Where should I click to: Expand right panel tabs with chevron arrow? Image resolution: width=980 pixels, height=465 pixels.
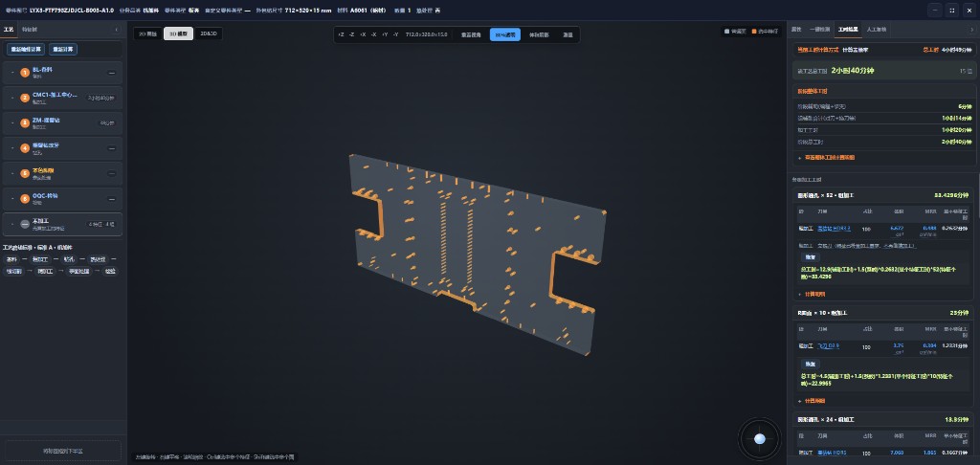972,30
